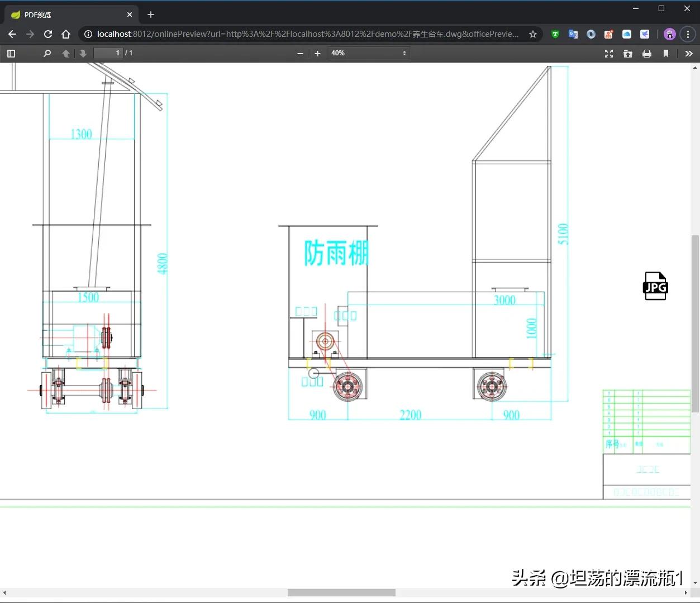Screen dimensions: 700x603
Task: Click the current view bookmark icon
Action: pyautogui.click(x=666, y=53)
